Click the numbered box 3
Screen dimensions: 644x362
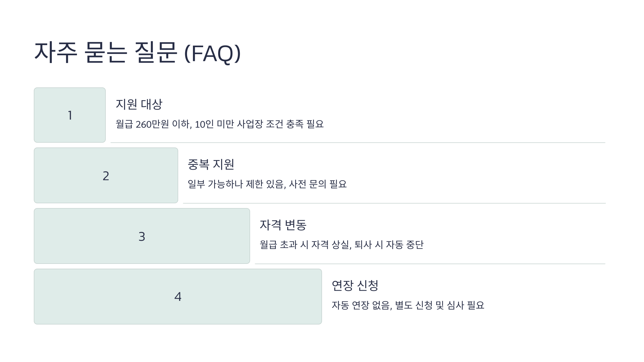pyautogui.click(x=142, y=236)
